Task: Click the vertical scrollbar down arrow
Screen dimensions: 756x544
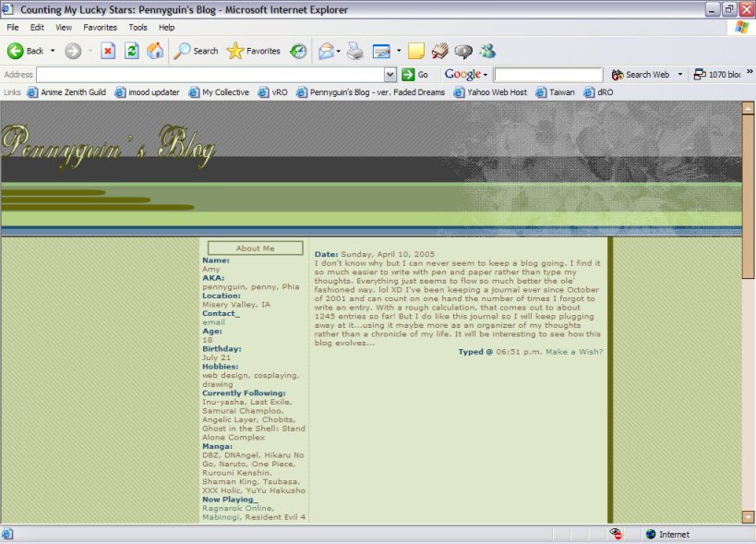Action: (748, 517)
